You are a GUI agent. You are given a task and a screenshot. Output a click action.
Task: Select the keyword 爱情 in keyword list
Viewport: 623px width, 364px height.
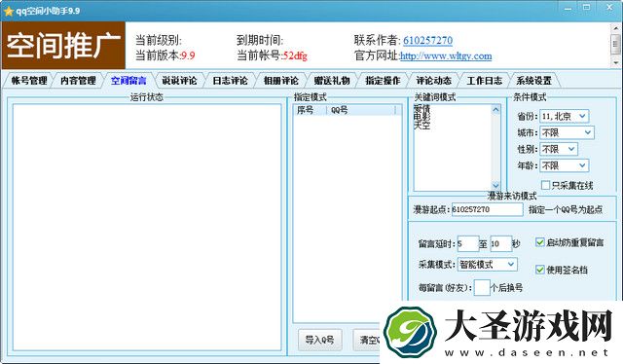point(421,108)
